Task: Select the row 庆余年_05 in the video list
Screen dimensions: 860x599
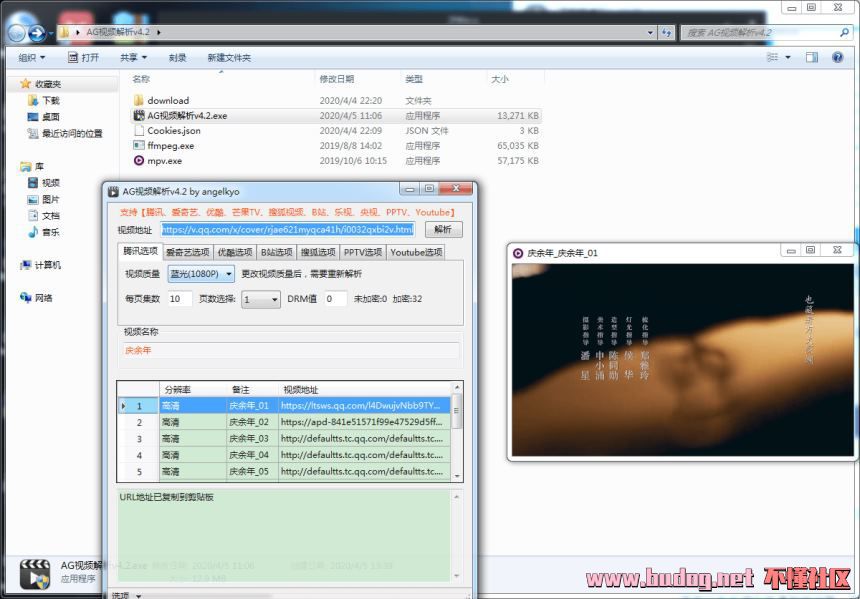Action: tap(284, 471)
